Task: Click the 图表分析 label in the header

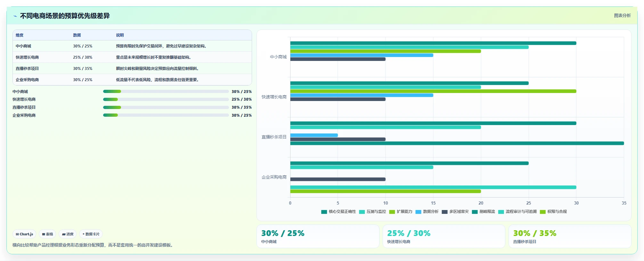Action: [622, 15]
